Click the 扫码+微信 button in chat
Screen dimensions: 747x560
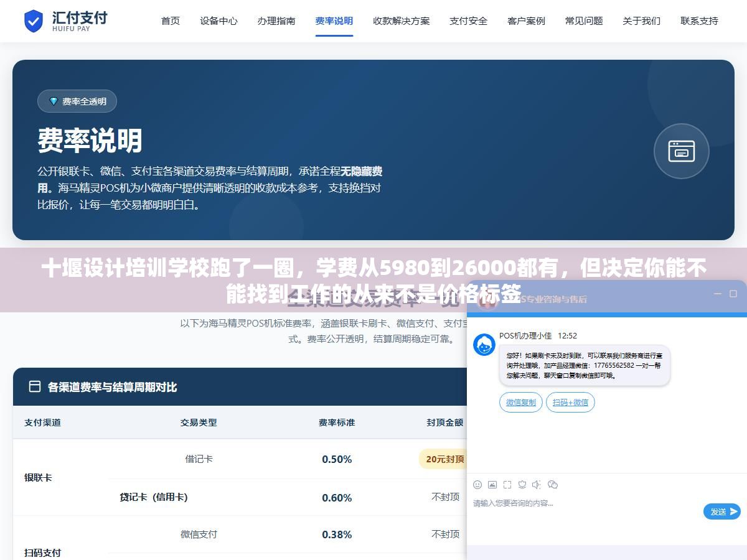(x=570, y=402)
